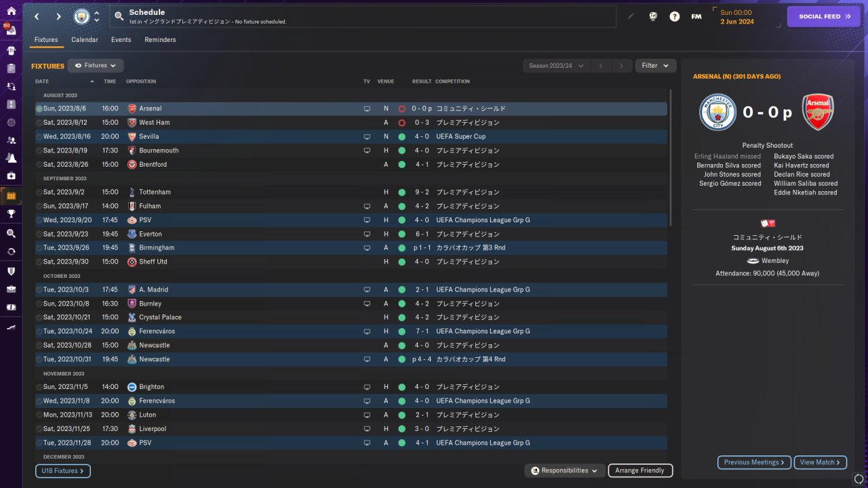Open Finances money icon in sidebar

(x=11, y=306)
